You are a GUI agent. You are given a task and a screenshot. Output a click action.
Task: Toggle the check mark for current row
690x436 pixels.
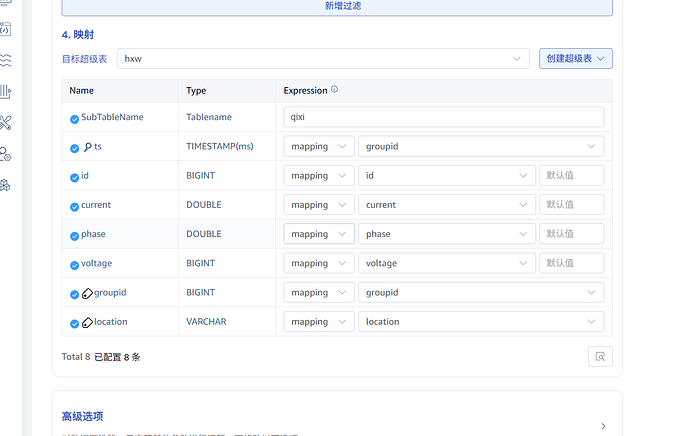[x=74, y=206]
